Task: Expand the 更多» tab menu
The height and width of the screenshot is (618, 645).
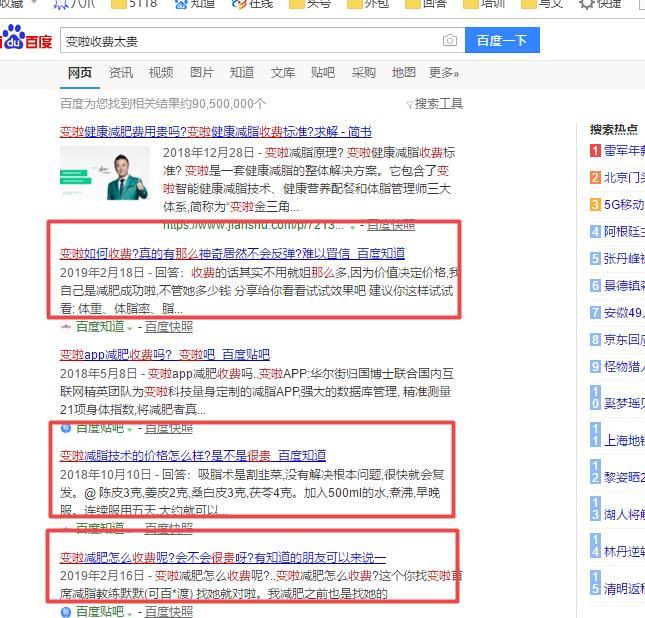Action: [444, 73]
